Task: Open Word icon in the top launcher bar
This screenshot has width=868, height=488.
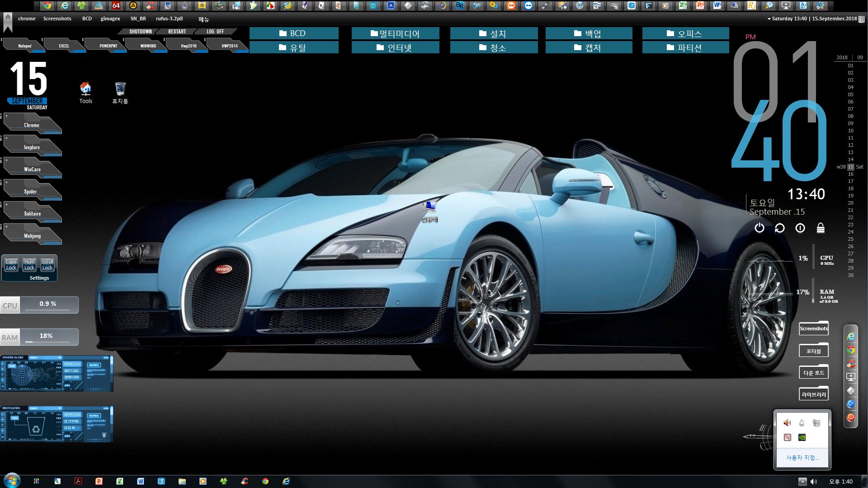Action: coord(717,5)
